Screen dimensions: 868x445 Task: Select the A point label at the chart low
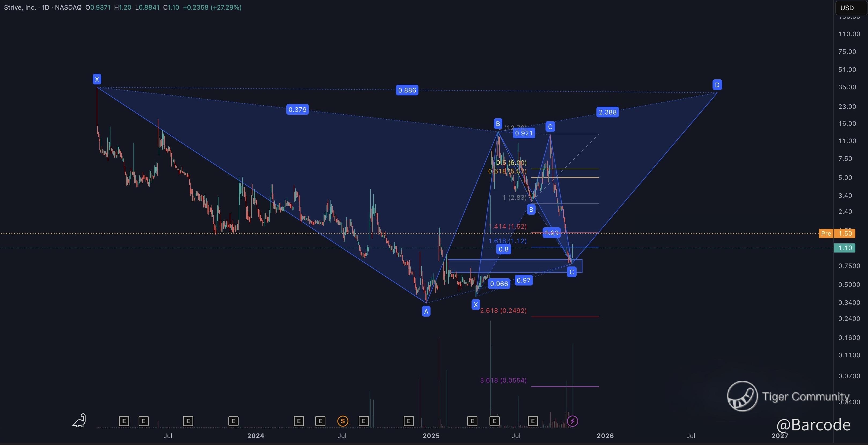click(426, 311)
